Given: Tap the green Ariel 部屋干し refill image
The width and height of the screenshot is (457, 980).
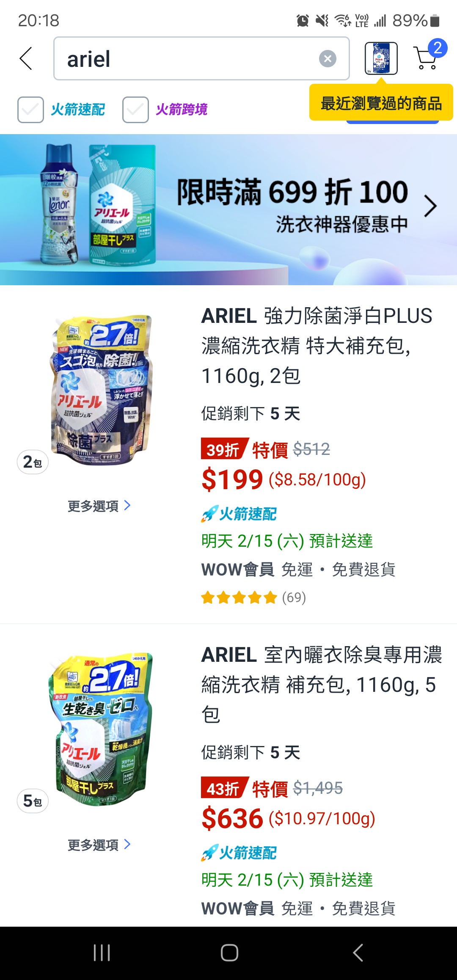Looking at the screenshot, I should [101, 729].
